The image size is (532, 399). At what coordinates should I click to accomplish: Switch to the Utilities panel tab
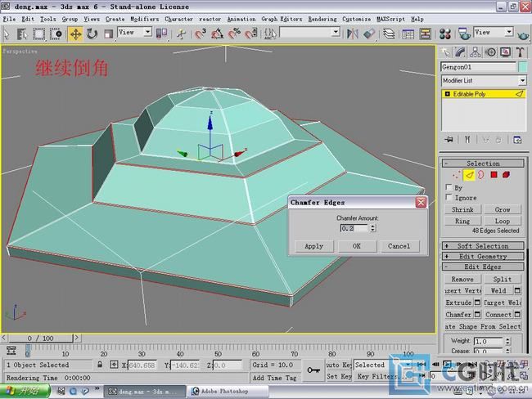click(x=520, y=52)
